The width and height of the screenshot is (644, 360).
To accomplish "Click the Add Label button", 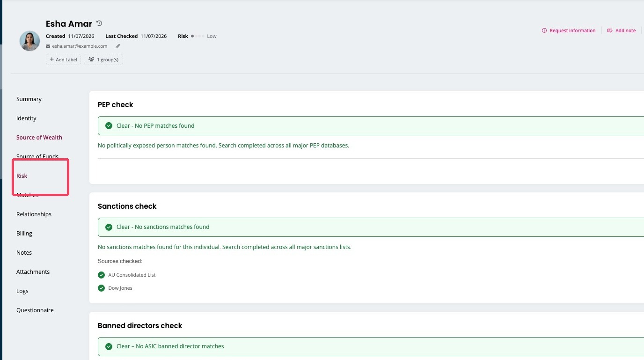I will pos(63,59).
